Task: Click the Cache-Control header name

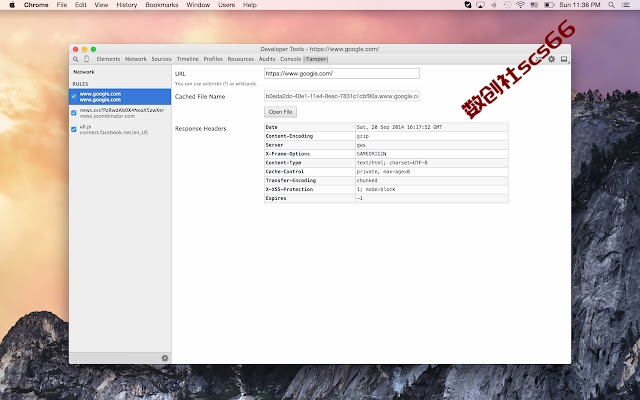Action: click(285, 172)
